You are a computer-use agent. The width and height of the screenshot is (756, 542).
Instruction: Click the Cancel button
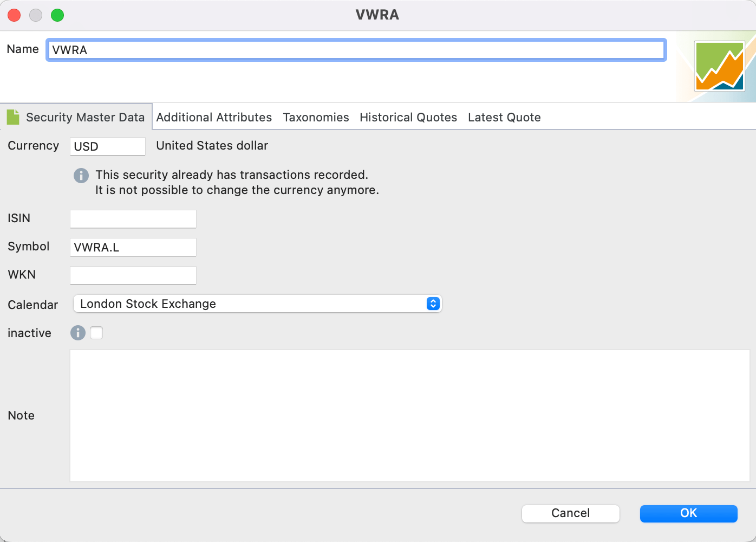tap(571, 513)
